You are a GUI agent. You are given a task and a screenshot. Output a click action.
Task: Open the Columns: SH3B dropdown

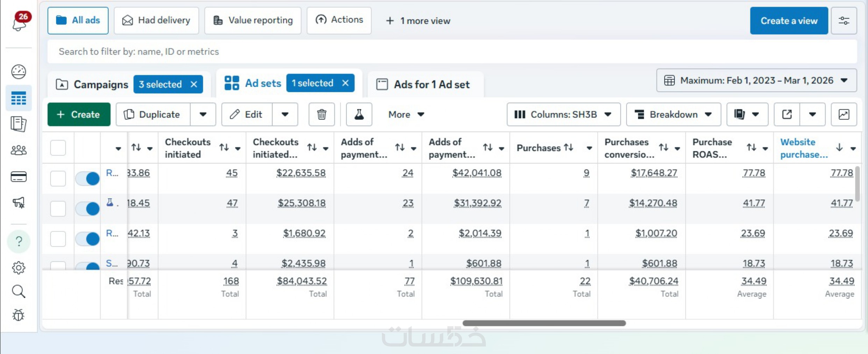(x=563, y=114)
